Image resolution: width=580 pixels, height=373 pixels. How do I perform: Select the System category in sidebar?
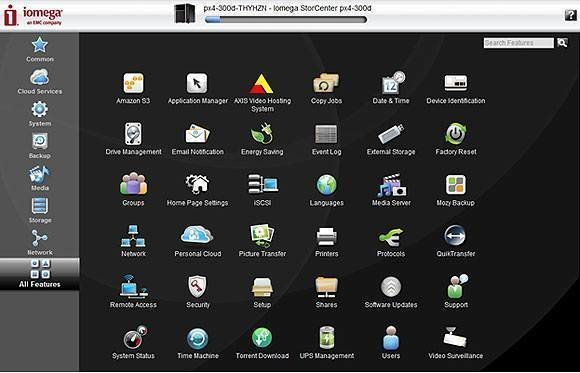[x=40, y=114]
